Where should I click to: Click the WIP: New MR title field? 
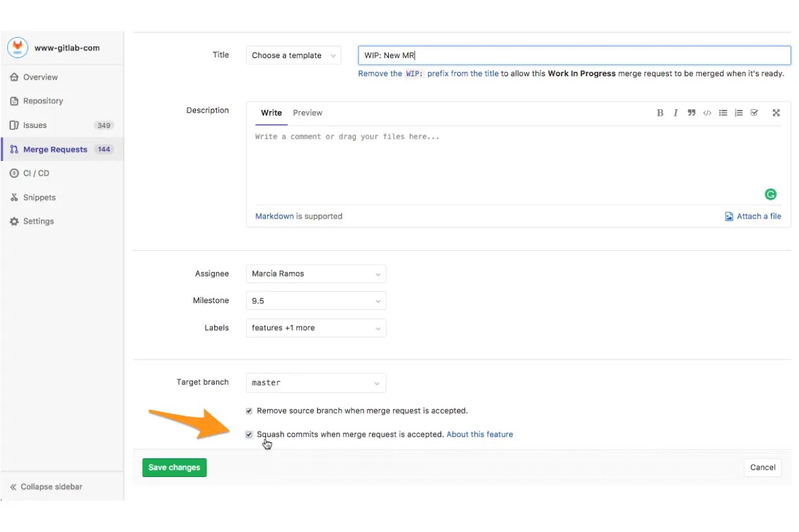574,55
